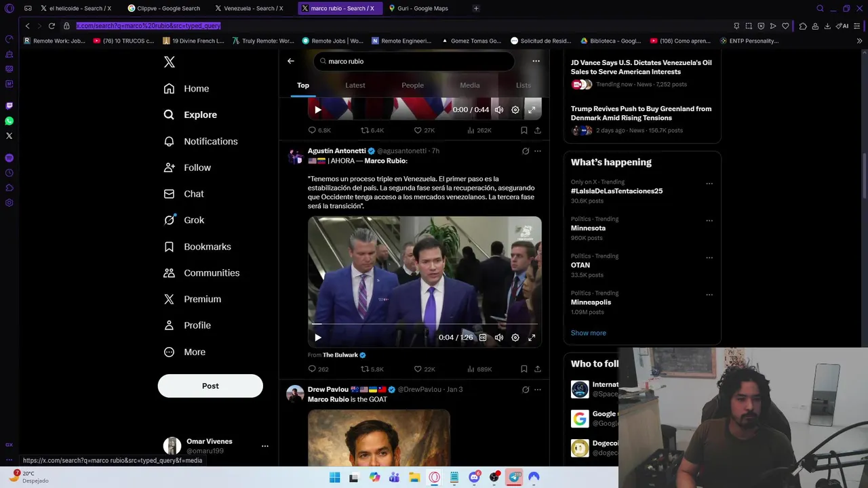The height and width of the screenshot is (488, 868).
Task: Open options for the Minneapolis trend
Action: tap(709, 295)
